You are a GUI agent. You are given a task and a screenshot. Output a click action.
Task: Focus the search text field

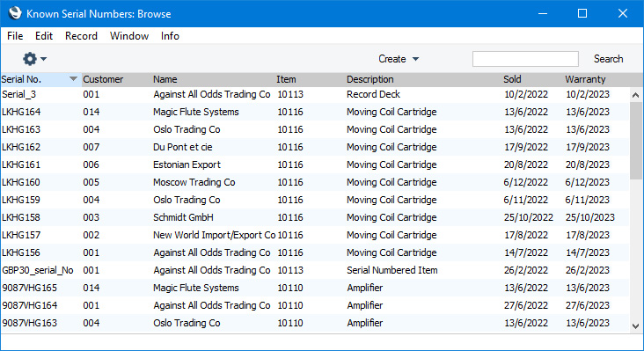click(525, 59)
